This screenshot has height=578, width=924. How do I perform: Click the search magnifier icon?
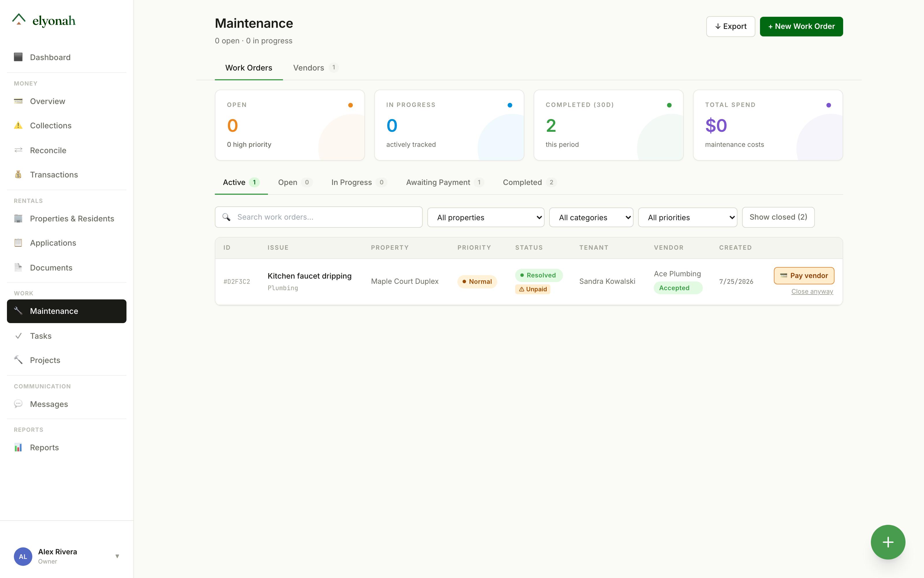(x=226, y=217)
